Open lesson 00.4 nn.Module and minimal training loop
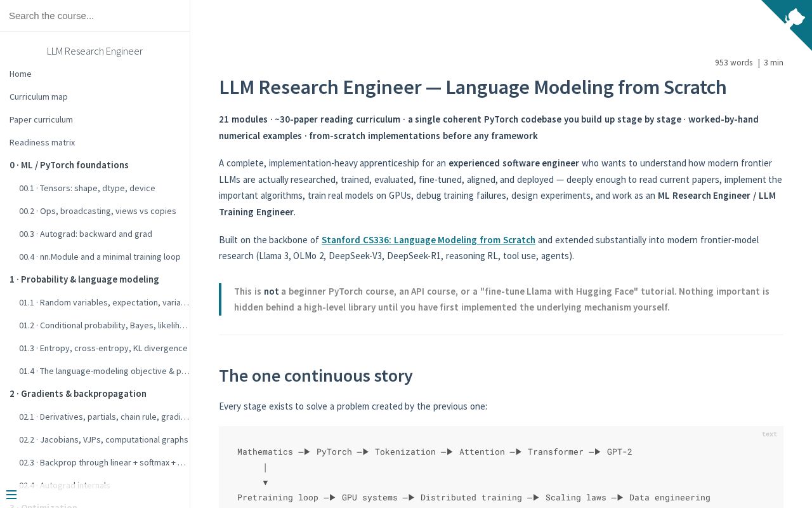The image size is (812, 508). (x=100, y=257)
